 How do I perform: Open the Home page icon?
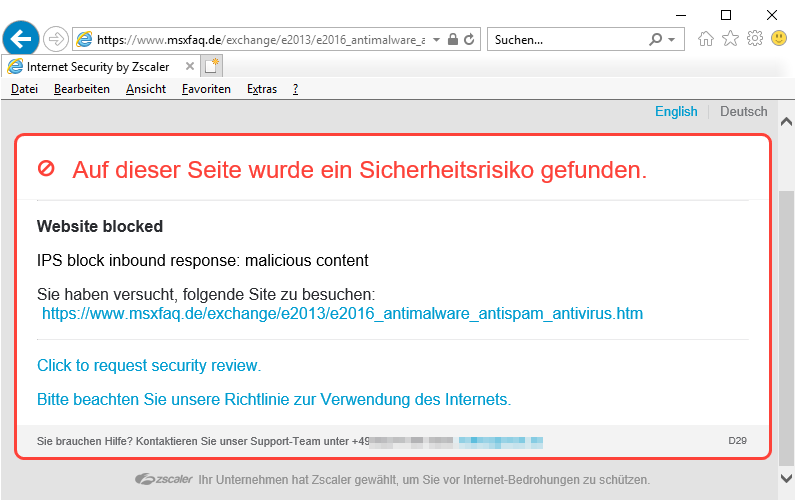(706, 39)
